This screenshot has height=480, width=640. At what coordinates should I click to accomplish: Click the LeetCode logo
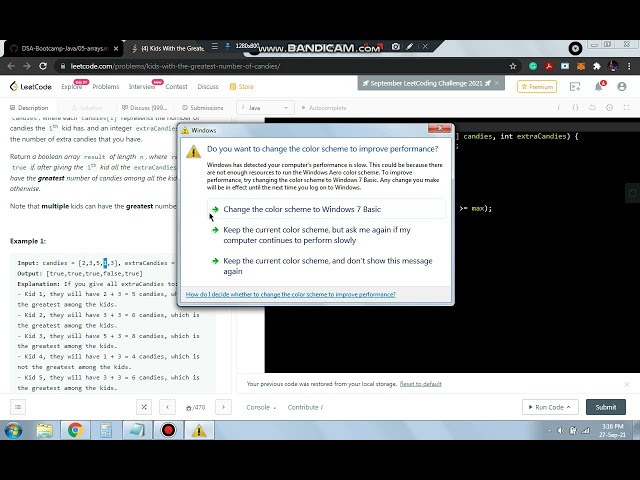(31, 86)
